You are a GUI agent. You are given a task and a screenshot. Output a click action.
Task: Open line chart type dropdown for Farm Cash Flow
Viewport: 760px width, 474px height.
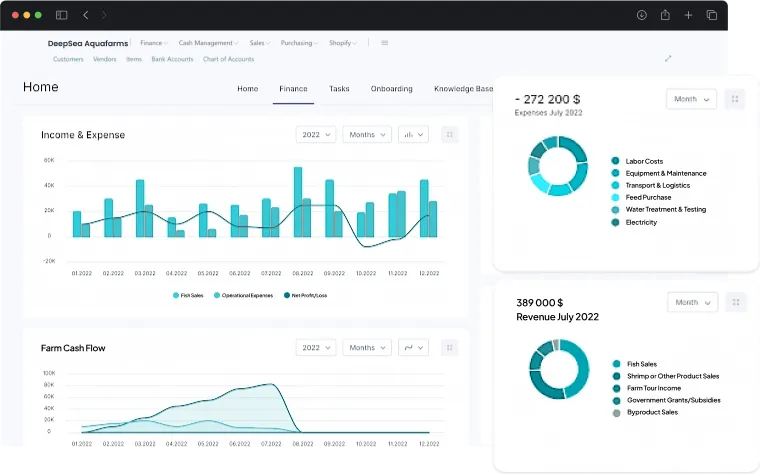pyautogui.click(x=413, y=348)
